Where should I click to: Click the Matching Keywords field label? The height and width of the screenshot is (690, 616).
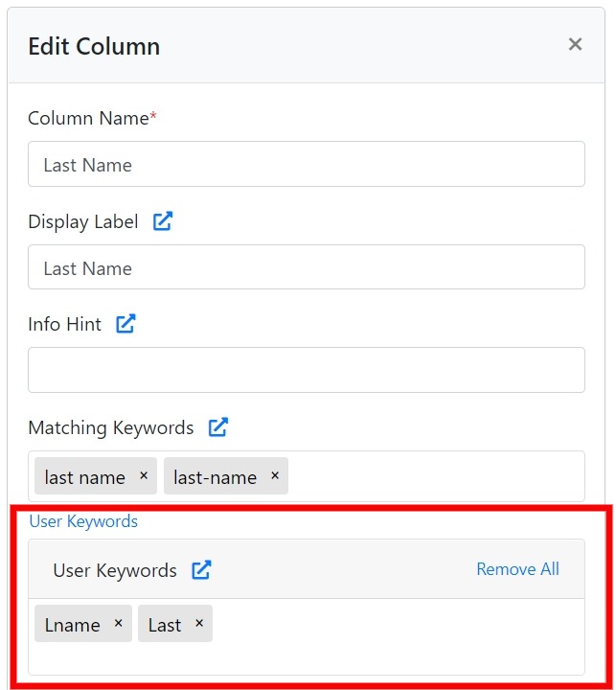point(111,427)
